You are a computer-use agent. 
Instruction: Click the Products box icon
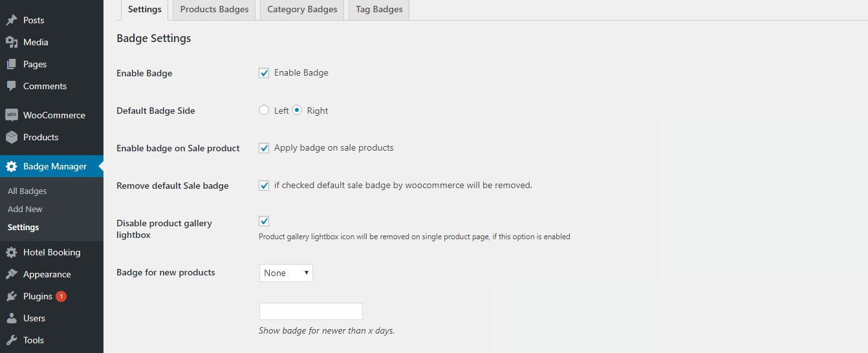[x=12, y=137]
